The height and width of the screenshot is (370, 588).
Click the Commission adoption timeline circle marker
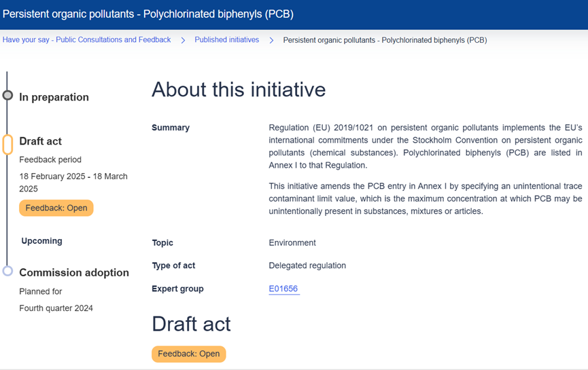(x=7, y=271)
